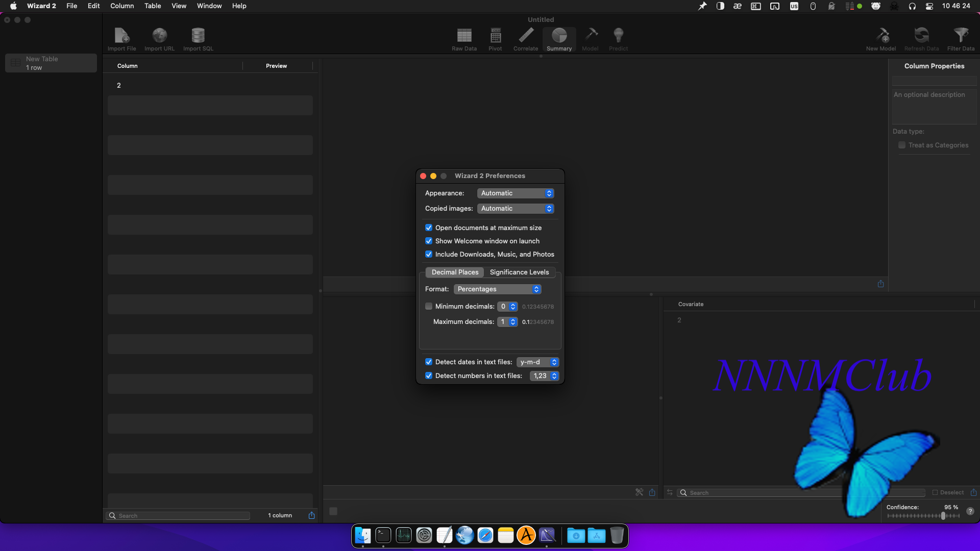
Task: Open the Help menu
Action: coord(239,6)
